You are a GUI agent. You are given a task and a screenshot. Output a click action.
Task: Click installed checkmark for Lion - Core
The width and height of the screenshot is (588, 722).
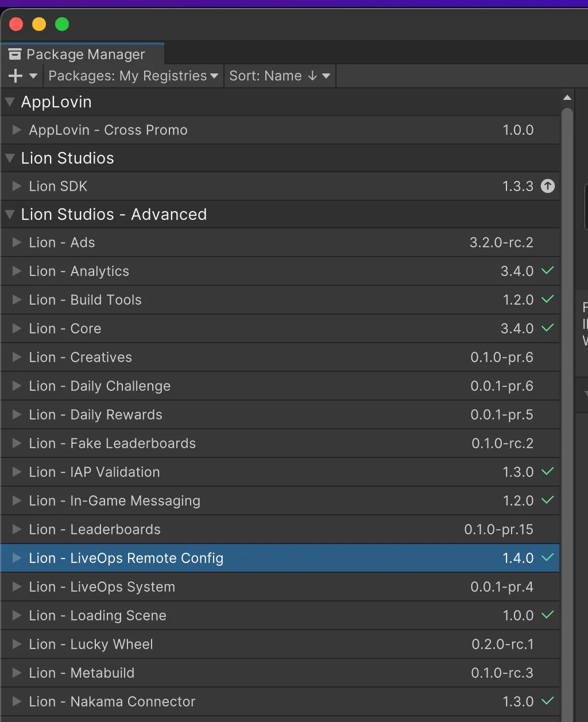coord(548,328)
